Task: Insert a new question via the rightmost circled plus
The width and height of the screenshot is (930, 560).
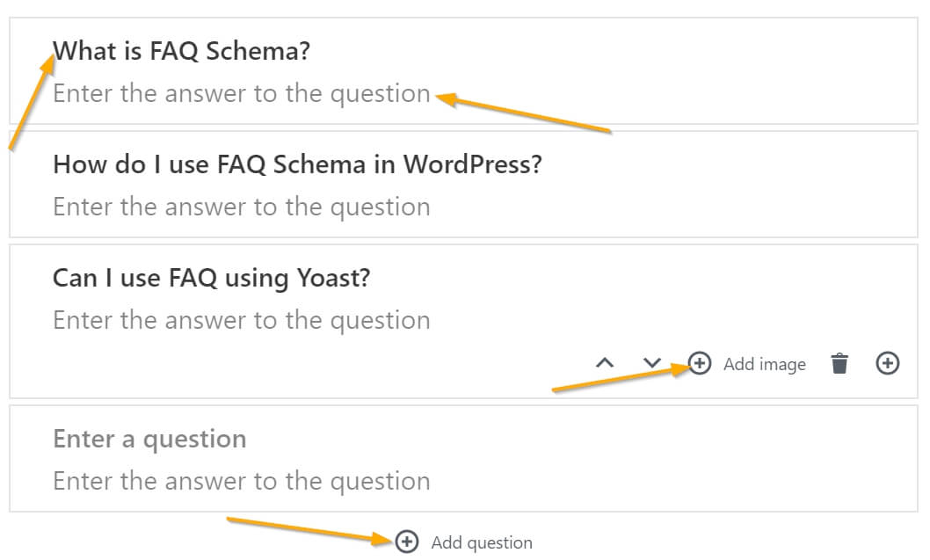Action: [x=888, y=363]
